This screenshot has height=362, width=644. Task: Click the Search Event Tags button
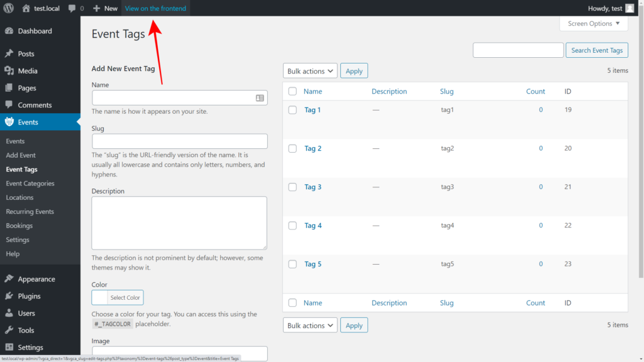(597, 50)
